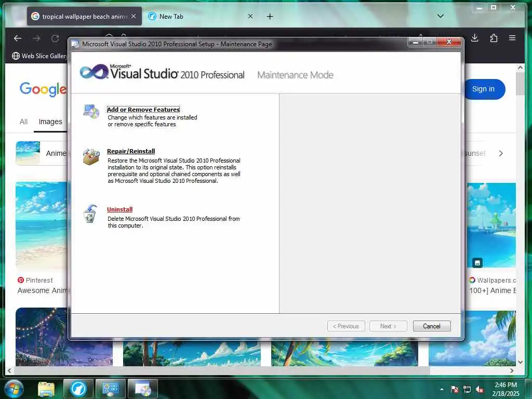Minimize the Visual Studio setup window

(x=415, y=42)
